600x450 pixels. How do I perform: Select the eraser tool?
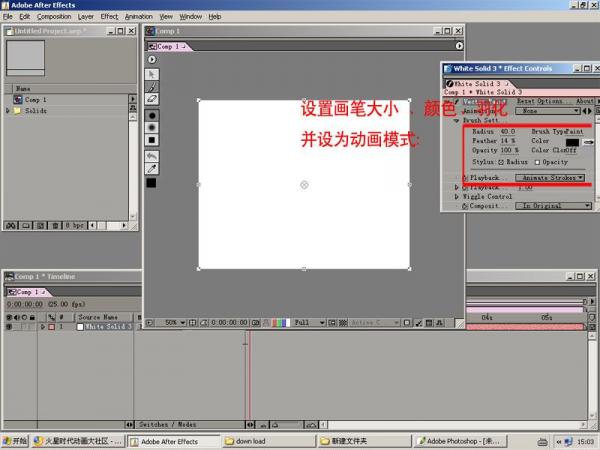[x=152, y=99]
